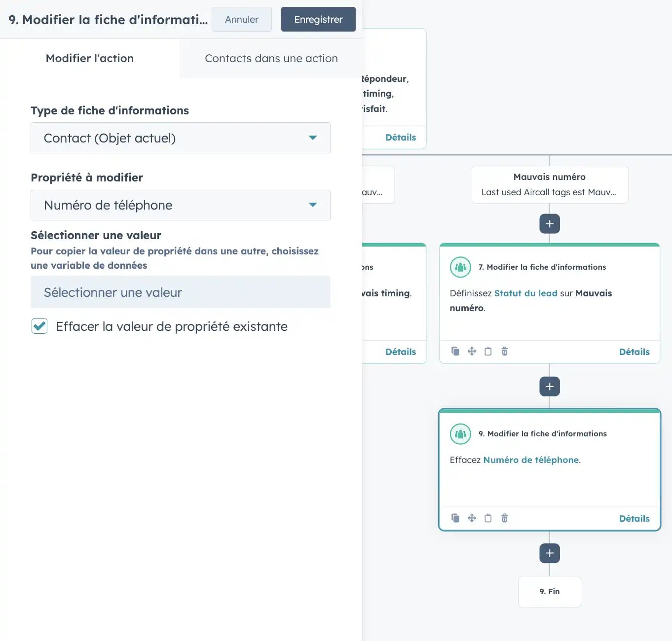Image resolution: width=672 pixels, height=641 pixels.
Task: Expand the Propriété à modifier dropdown
Action: 180,205
